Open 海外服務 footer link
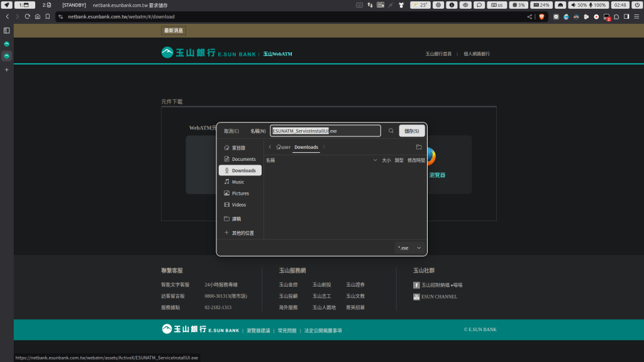The image size is (644, 362). (288, 307)
